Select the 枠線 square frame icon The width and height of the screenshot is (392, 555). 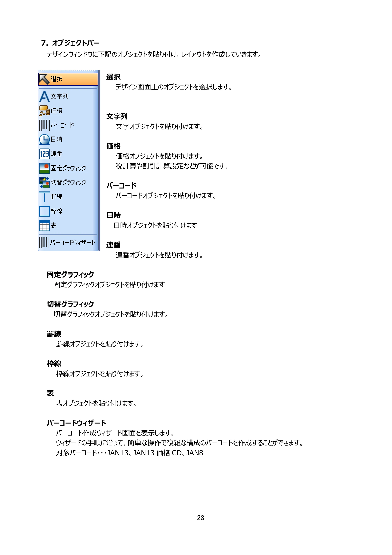[x=44, y=211]
